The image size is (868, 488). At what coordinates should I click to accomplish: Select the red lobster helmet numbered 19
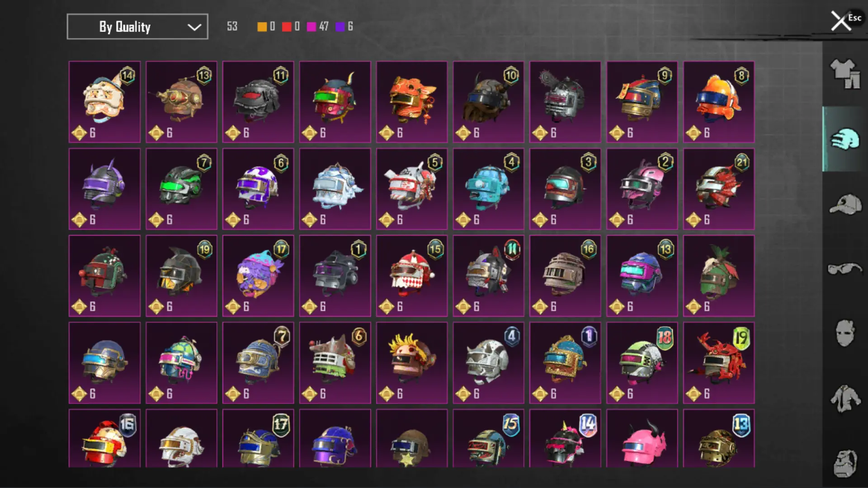point(719,363)
